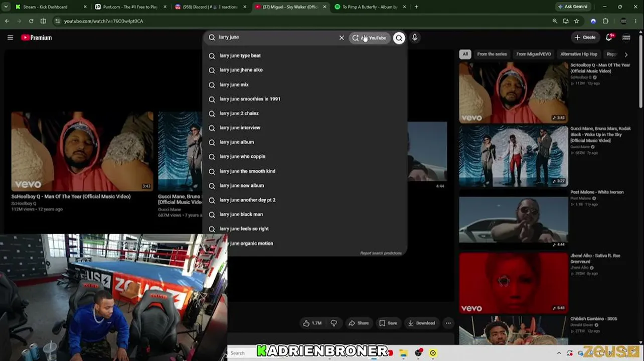Share the video

click(x=359, y=323)
